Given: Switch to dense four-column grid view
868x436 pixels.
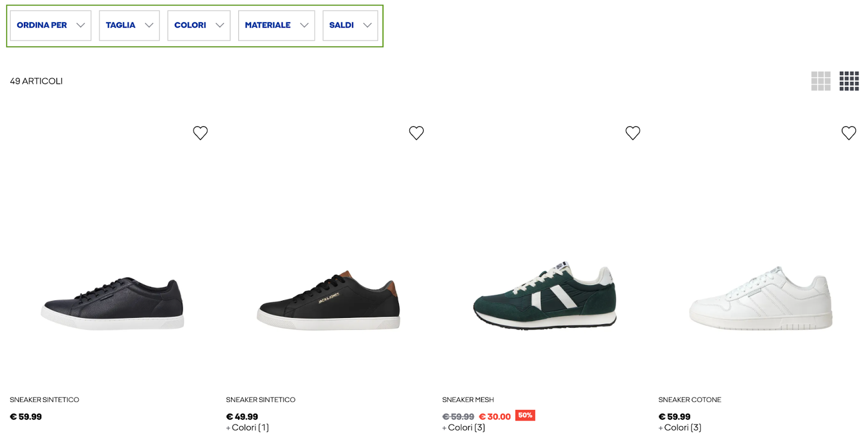Looking at the screenshot, I should [x=849, y=81].
